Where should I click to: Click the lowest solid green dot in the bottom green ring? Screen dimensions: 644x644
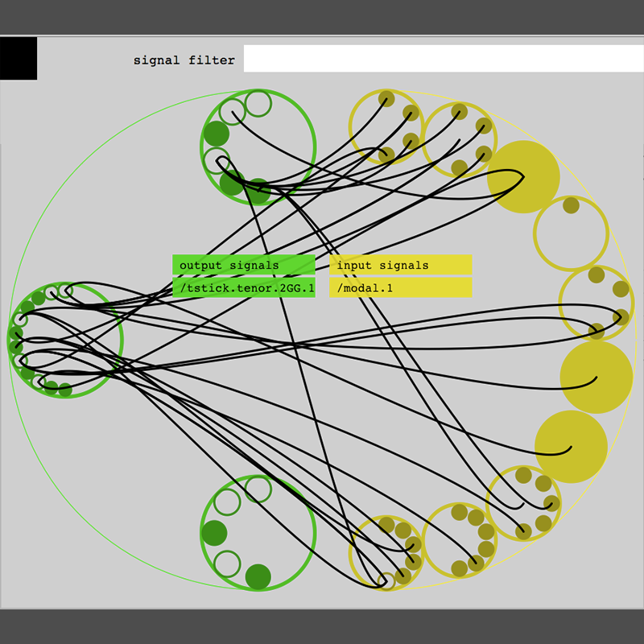[258, 576]
